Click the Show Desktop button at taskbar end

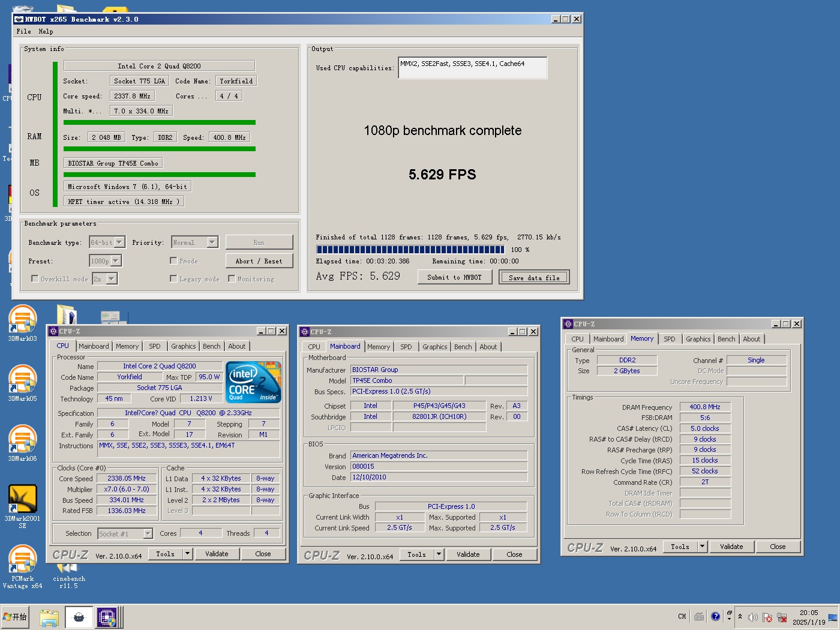[x=833, y=617]
